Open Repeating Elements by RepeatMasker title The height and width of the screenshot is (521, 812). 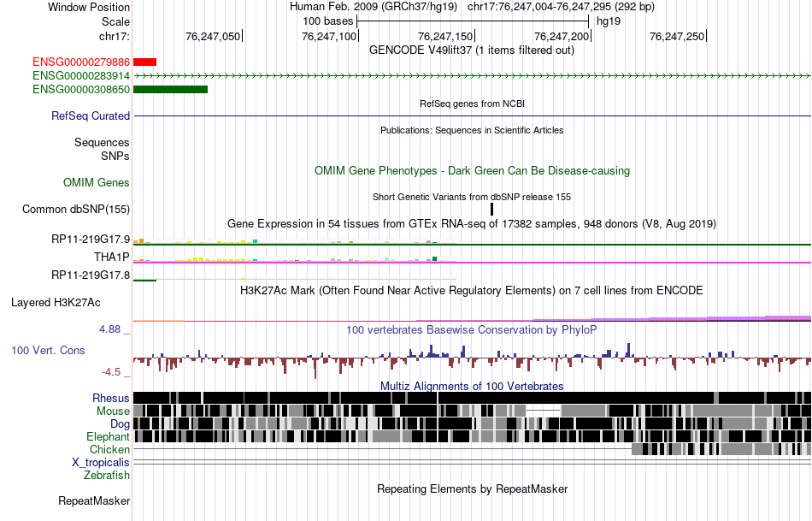point(473,488)
